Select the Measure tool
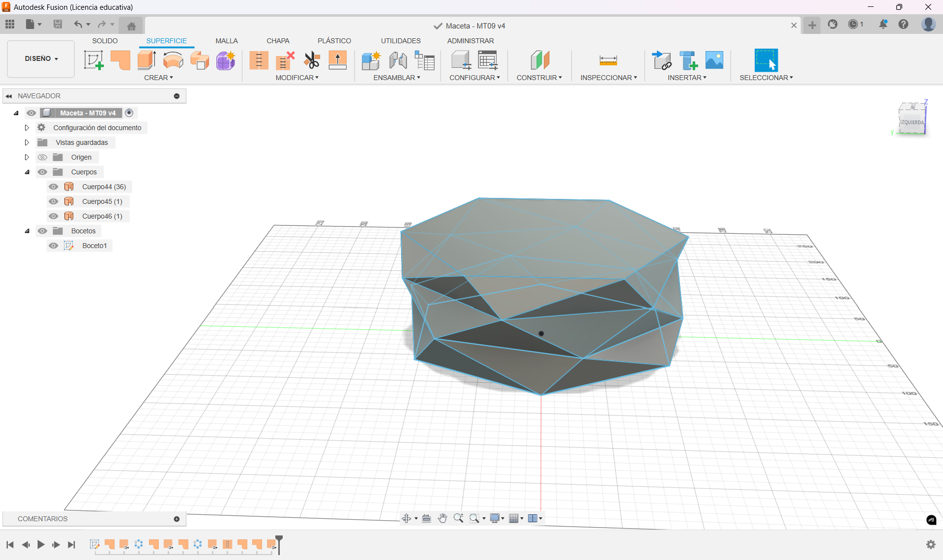This screenshot has height=560, width=943. tap(608, 60)
